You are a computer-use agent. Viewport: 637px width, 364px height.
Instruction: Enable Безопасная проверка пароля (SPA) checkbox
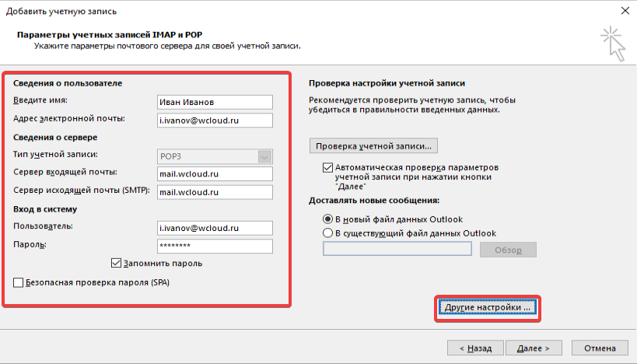pyautogui.click(x=19, y=282)
